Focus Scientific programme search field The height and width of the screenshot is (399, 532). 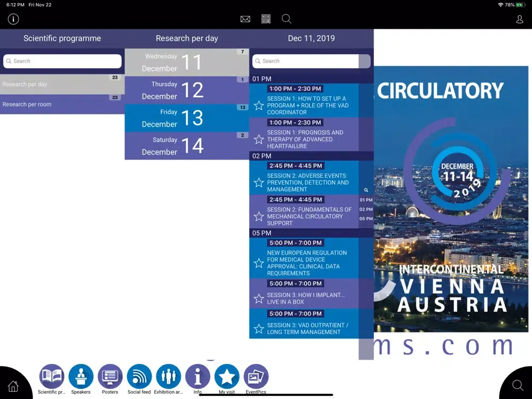coord(62,61)
